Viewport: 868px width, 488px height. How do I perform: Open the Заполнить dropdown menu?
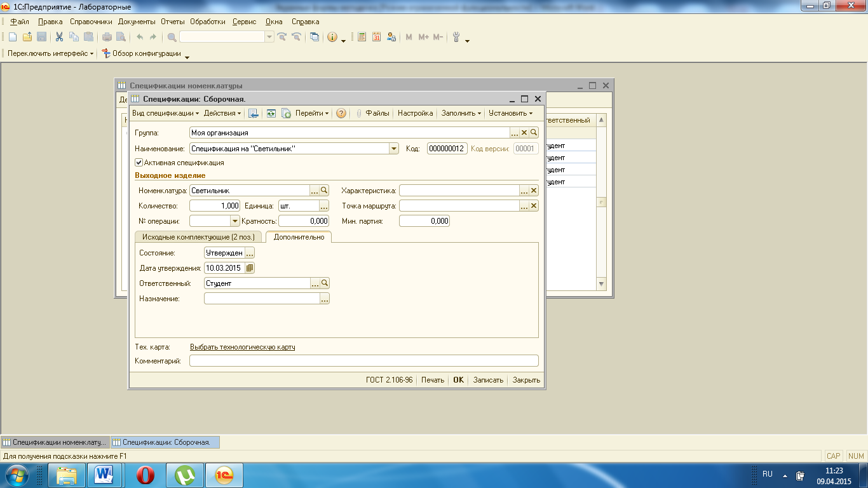(461, 113)
